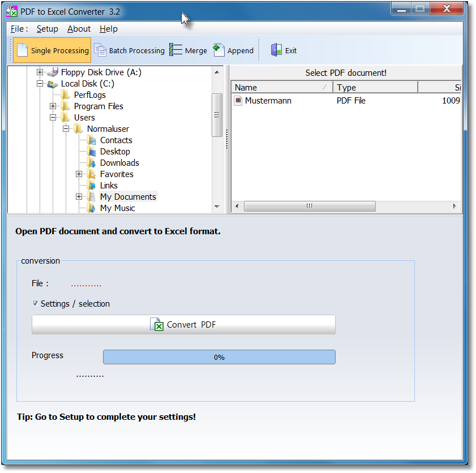Switch to Single Processing mode
The image size is (476, 473).
[x=52, y=50]
